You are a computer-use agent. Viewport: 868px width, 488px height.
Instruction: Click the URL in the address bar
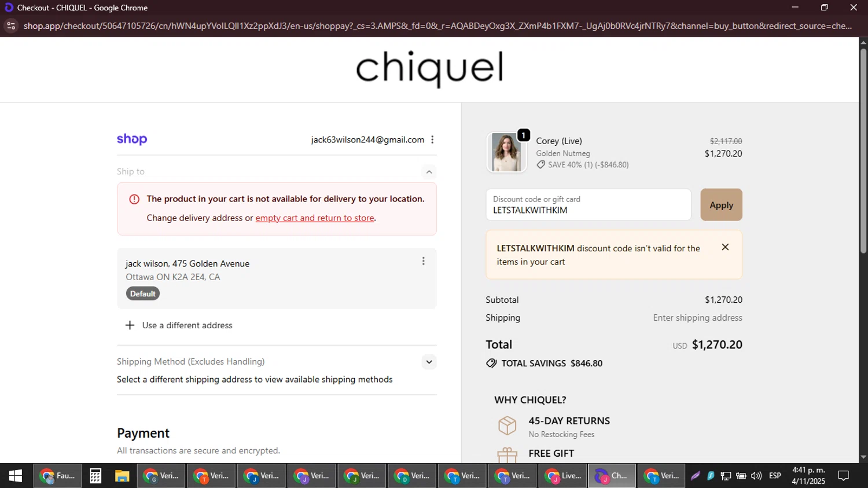tap(437, 26)
